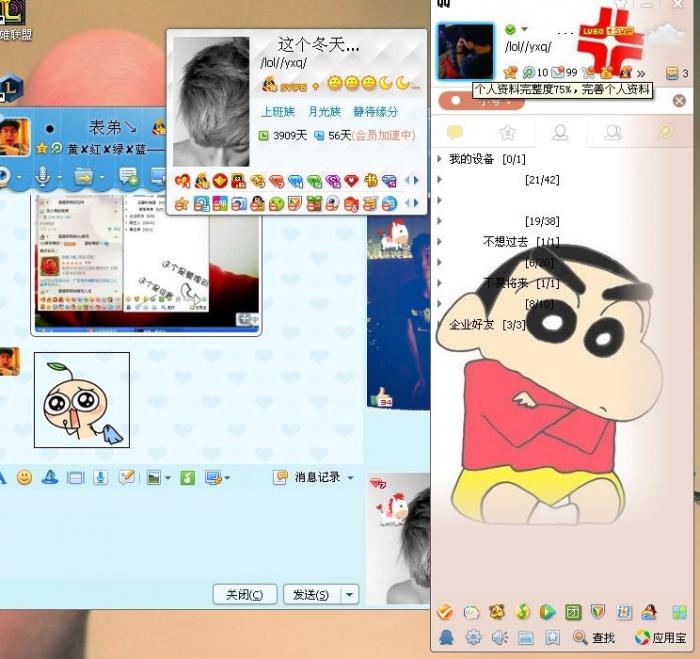Click 上班族 tag on profile card

(x=278, y=112)
